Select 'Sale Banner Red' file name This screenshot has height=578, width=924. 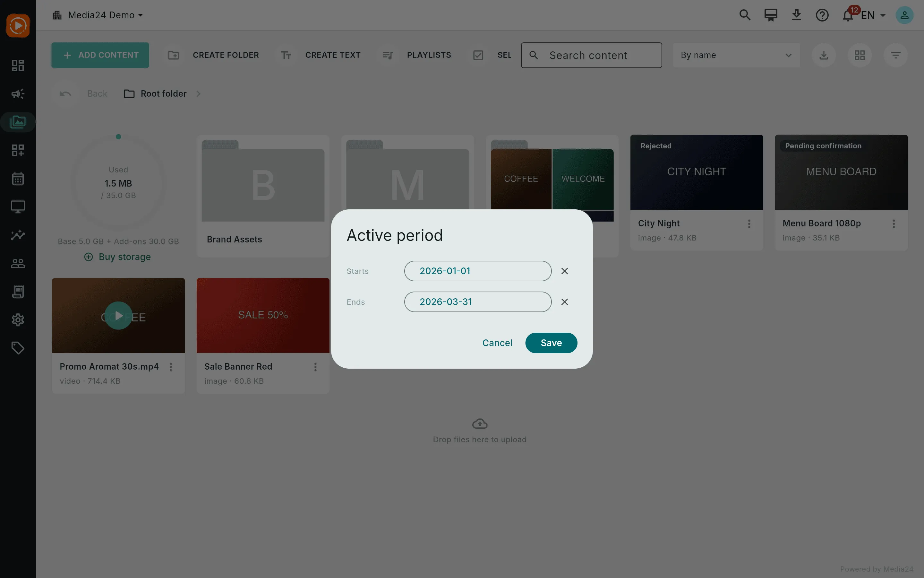click(238, 367)
